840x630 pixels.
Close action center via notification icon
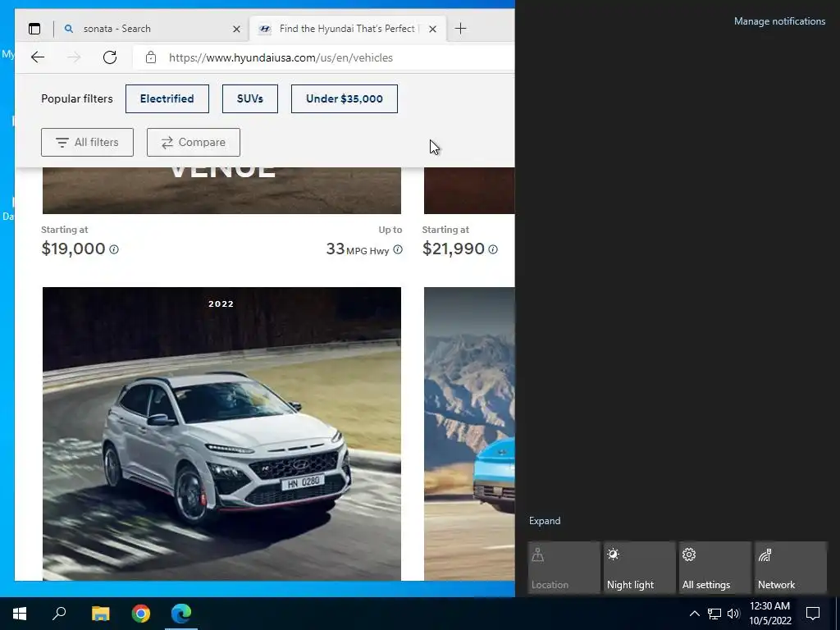click(x=813, y=614)
